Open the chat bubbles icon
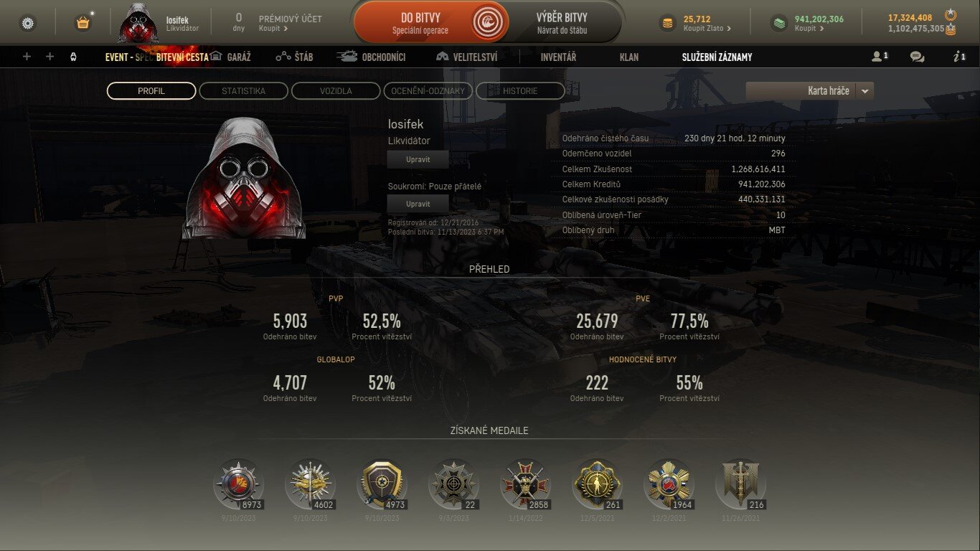This screenshot has height=551, width=980. coord(917,57)
